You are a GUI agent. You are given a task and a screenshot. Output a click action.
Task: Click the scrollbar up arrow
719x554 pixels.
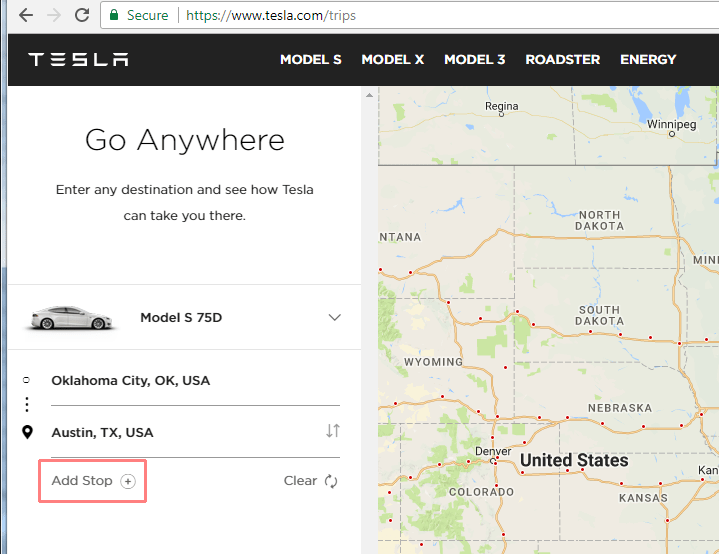369,95
